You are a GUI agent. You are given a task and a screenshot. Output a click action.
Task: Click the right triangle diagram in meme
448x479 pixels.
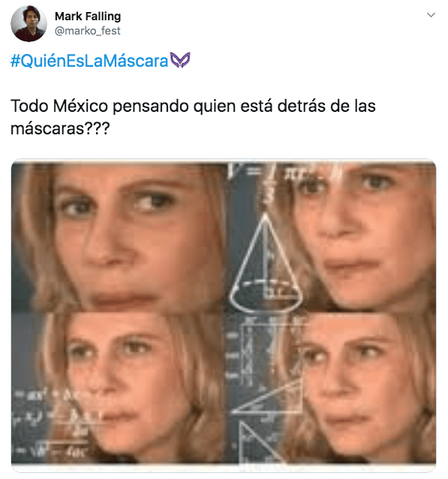[x=267, y=397]
